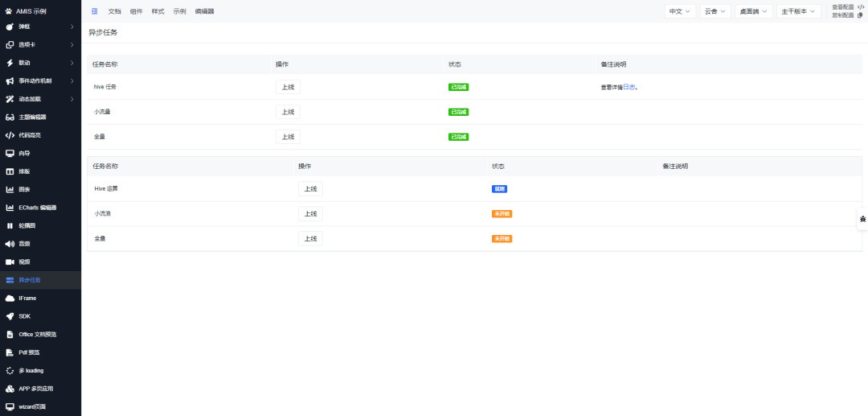Viewport: 868px width, 416px height.
Task: Click the 日志 link in remarks column
Action: click(x=628, y=87)
